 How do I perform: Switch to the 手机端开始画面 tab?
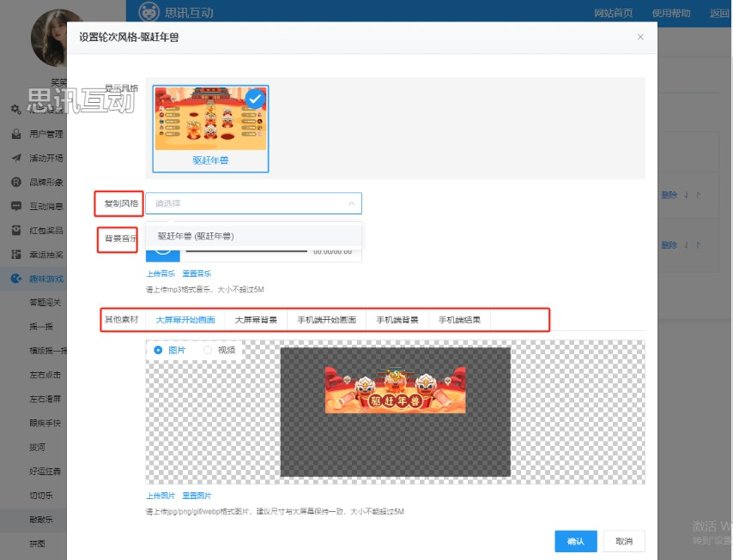327,320
